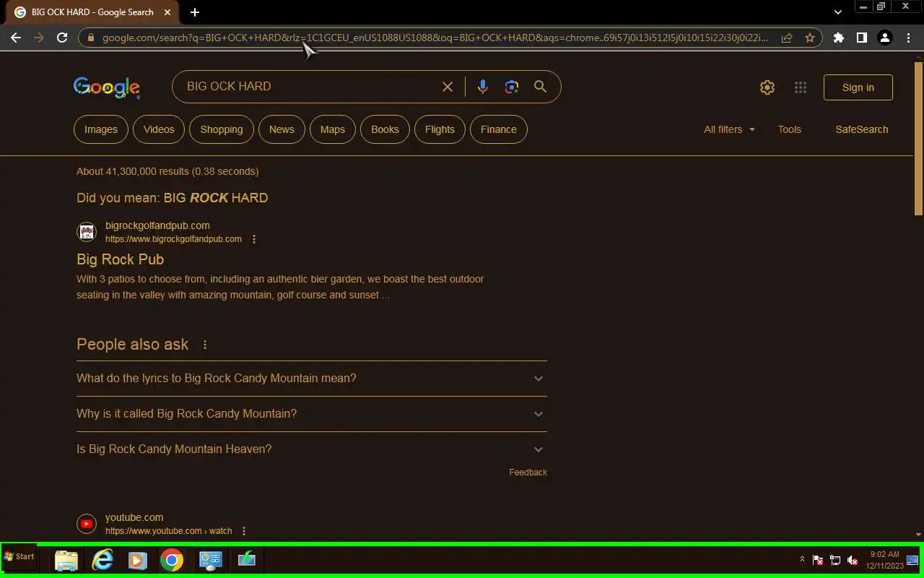
Task: Click the Chrome taskbar icon
Action: click(172, 560)
